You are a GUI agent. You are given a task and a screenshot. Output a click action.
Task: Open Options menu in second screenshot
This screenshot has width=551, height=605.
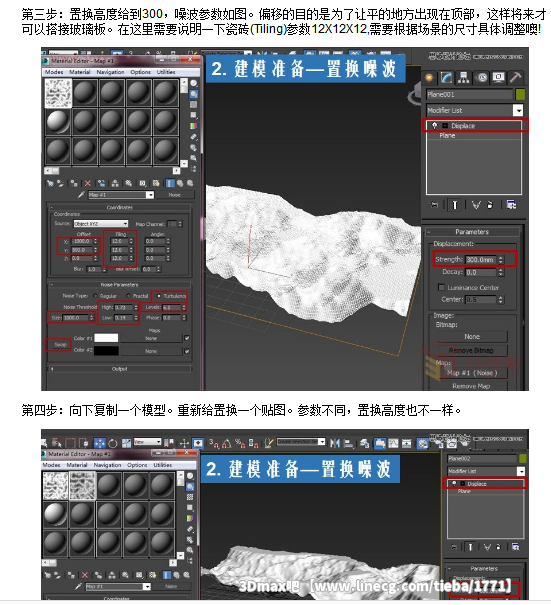click(137, 465)
